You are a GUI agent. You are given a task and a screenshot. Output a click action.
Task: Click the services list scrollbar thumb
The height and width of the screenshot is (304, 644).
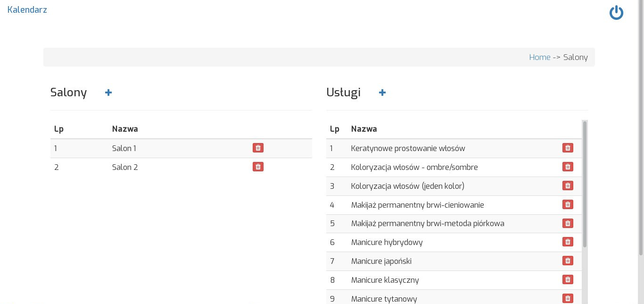coord(585,184)
